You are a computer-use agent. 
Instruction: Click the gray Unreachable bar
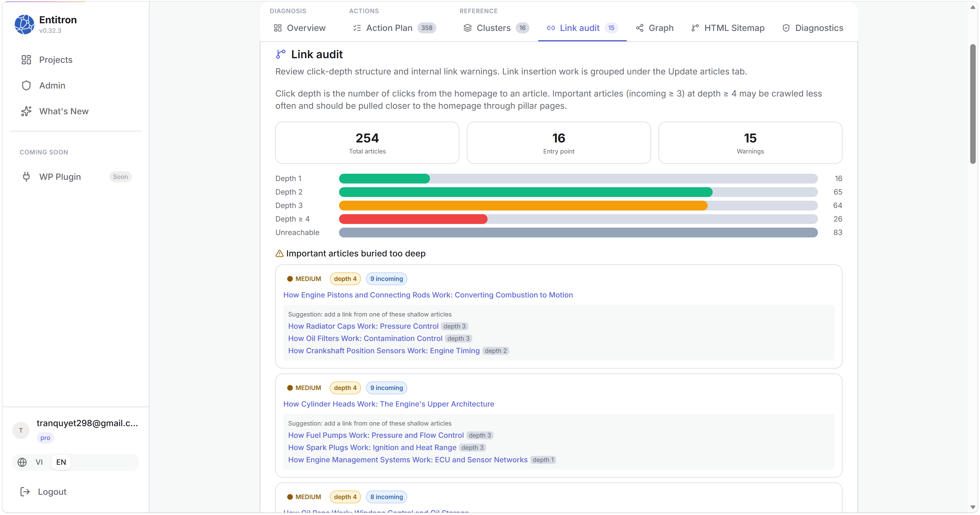tap(578, 233)
